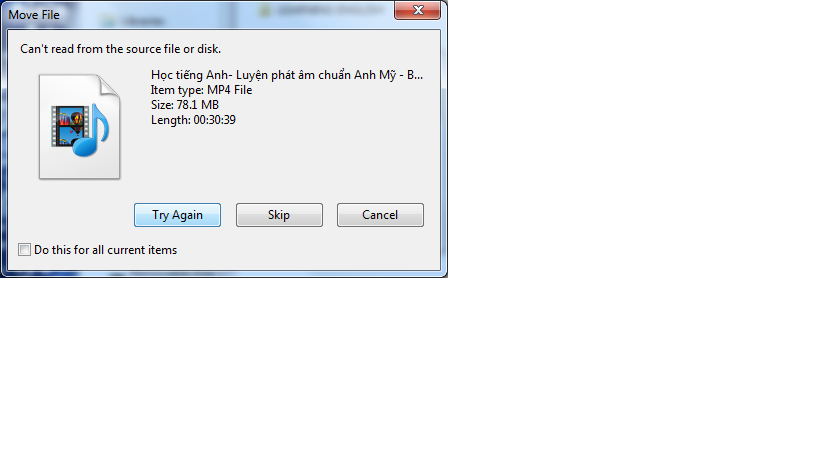Click the 'Move File' title text
The width and height of the screenshot is (819, 460).
pos(34,15)
